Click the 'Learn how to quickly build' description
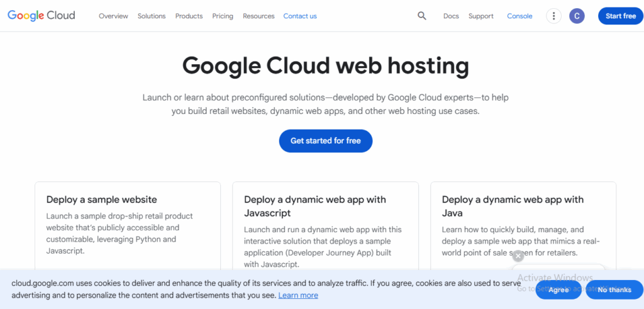Image resolution: width=644 pixels, height=309 pixels. (x=521, y=241)
